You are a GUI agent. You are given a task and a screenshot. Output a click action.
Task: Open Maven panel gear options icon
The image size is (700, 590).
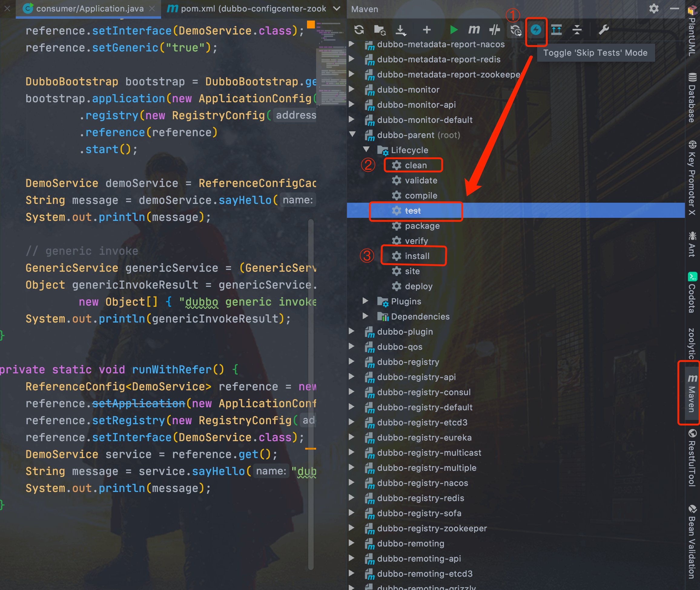(x=654, y=9)
